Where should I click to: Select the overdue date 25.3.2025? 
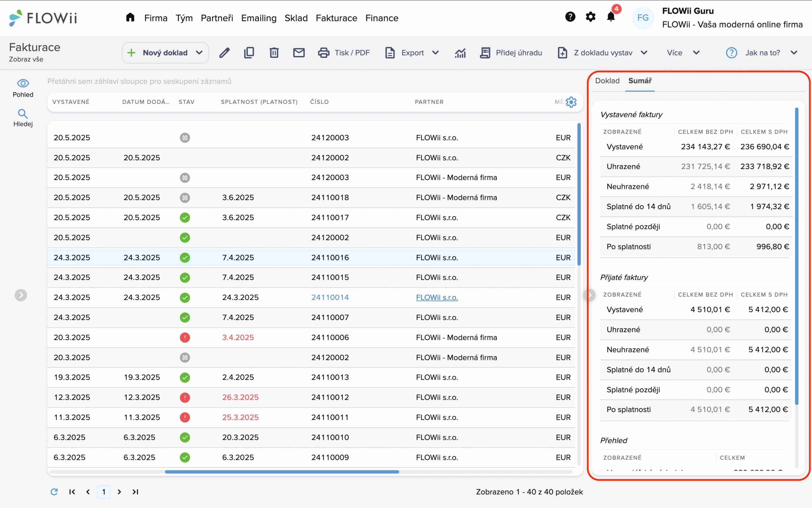tap(240, 417)
